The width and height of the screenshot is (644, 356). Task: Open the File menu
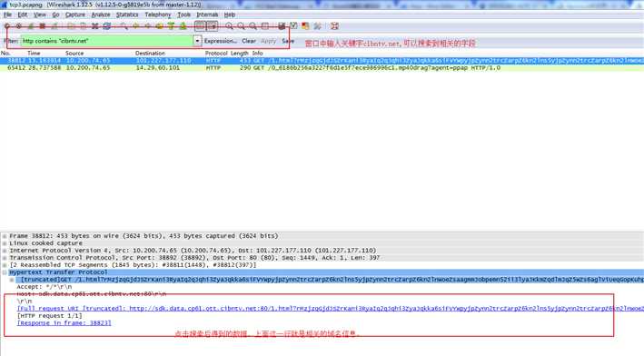point(7,15)
